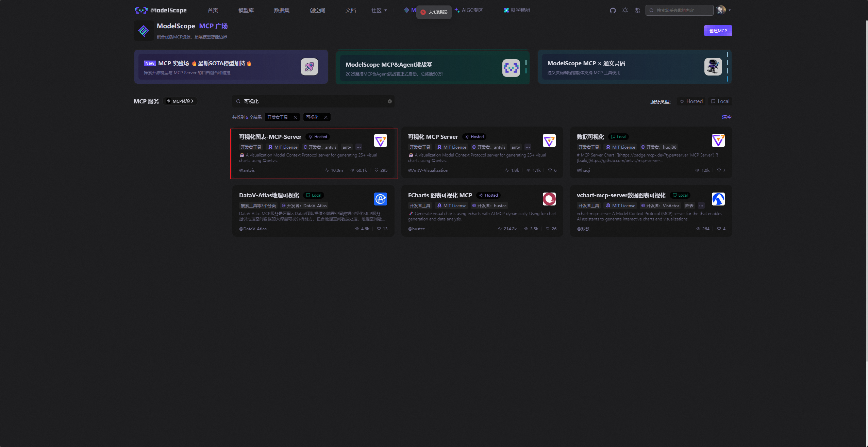Open the user avatar dropdown arrow

tap(730, 10)
